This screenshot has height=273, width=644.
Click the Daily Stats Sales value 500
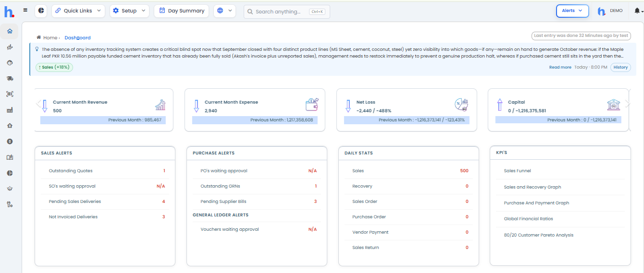click(464, 171)
